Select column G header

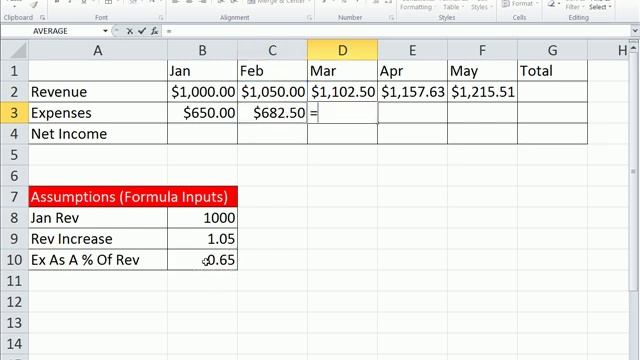point(552,50)
